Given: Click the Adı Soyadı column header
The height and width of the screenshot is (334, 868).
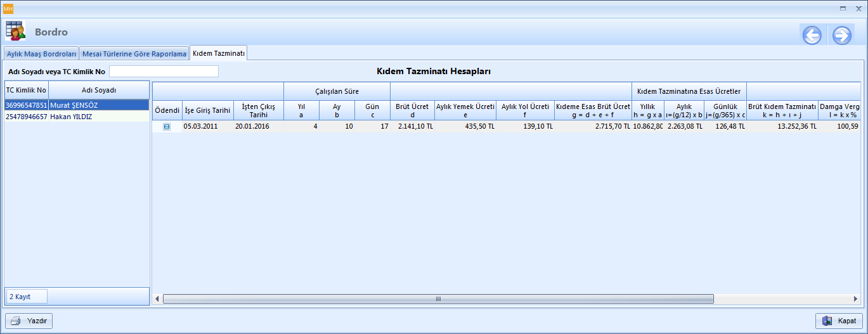Looking at the screenshot, I should click(99, 90).
